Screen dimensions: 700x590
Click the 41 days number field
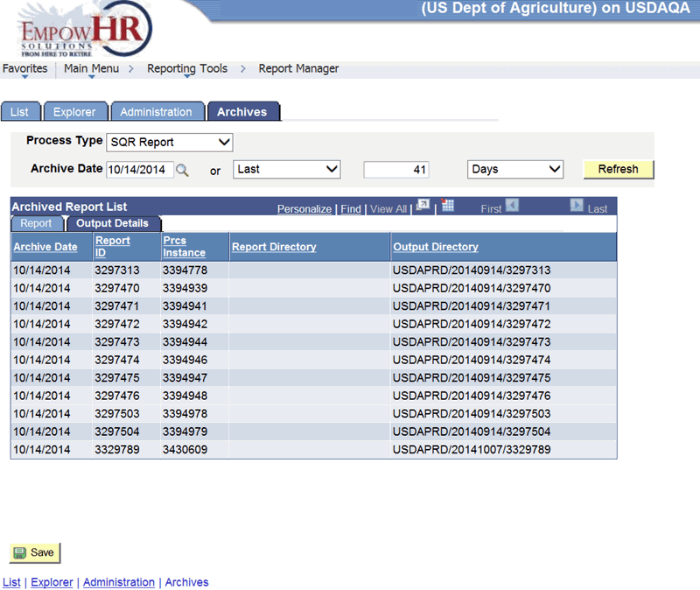(396, 170)
